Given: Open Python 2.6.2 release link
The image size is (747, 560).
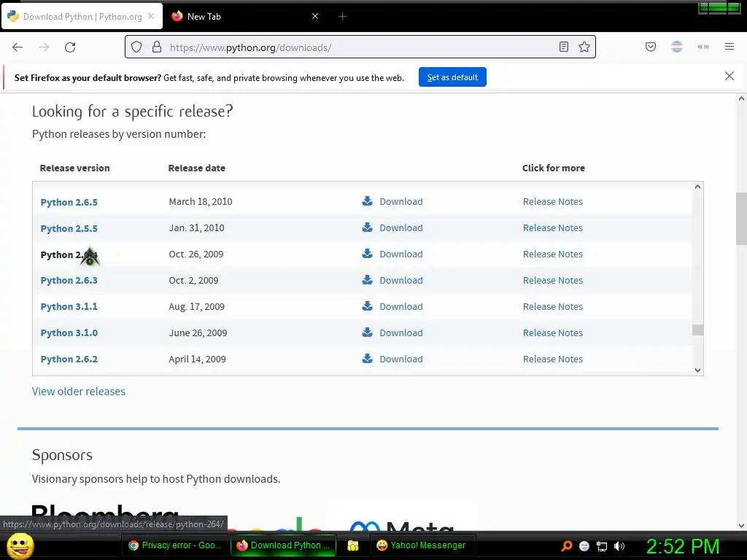Looking at the screenshot, I should click(x=69, y=359).
